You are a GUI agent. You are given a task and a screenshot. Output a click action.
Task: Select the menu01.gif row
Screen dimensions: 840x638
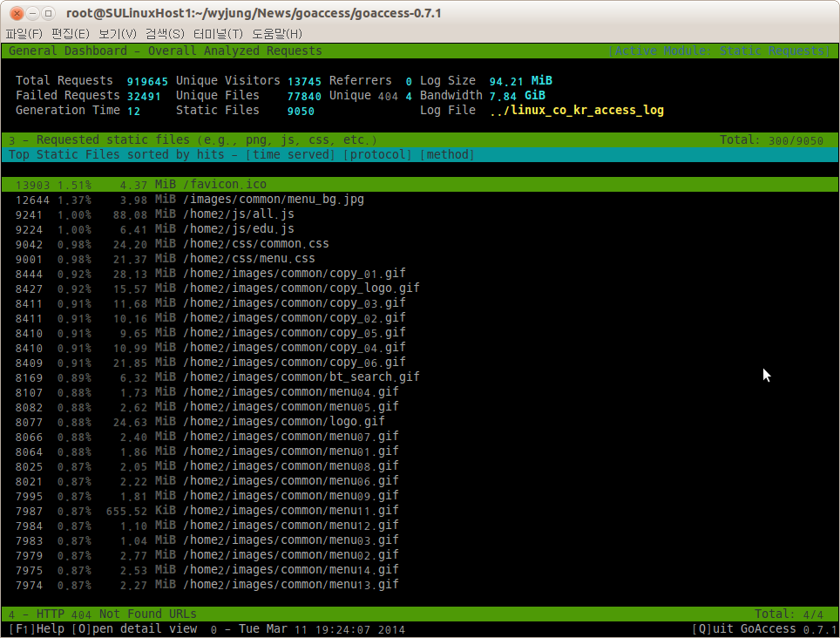420,451
